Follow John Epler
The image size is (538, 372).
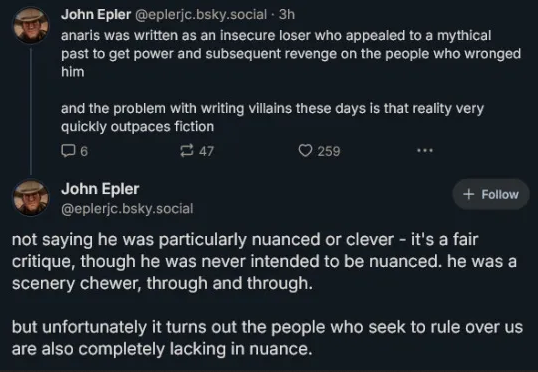tap(491, 194)
